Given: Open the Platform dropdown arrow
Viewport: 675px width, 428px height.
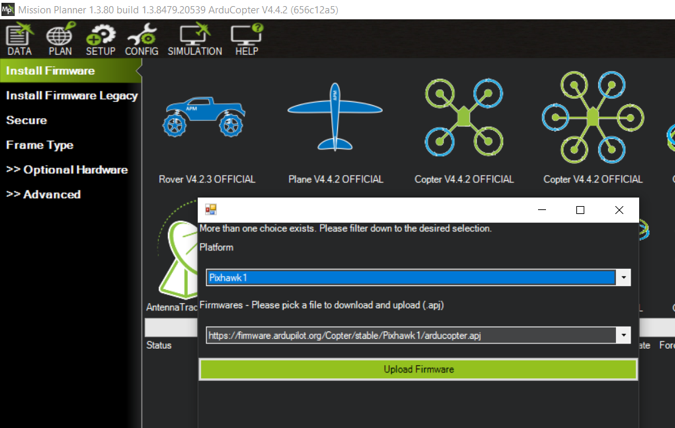Looking at the screenshot, I should coord(623,278).
